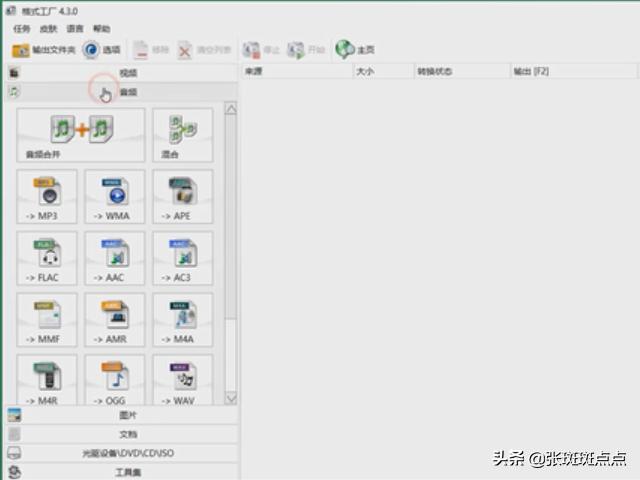This screenshot has height=480, width=640.
Task: Click the 输出文件夹 output folder button
Action: (x=44, y=50)
